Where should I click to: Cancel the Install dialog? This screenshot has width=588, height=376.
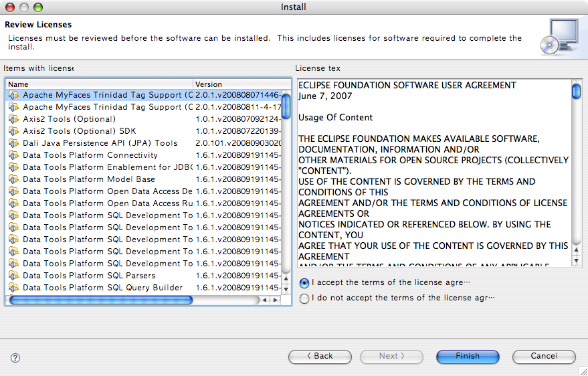544,357
